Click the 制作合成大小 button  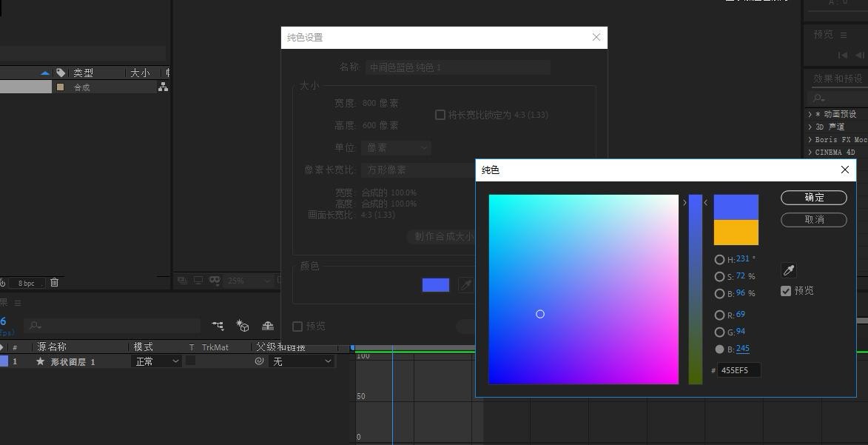(443, 237)
